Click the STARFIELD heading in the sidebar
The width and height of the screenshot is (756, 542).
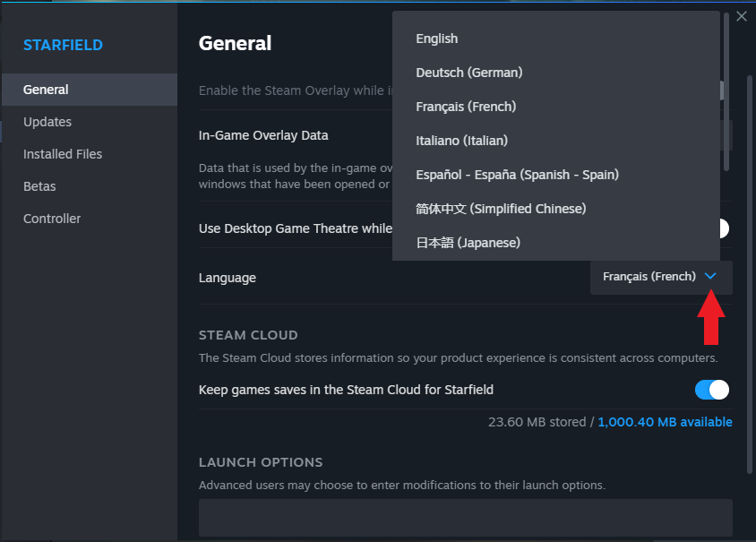(63, 45)
